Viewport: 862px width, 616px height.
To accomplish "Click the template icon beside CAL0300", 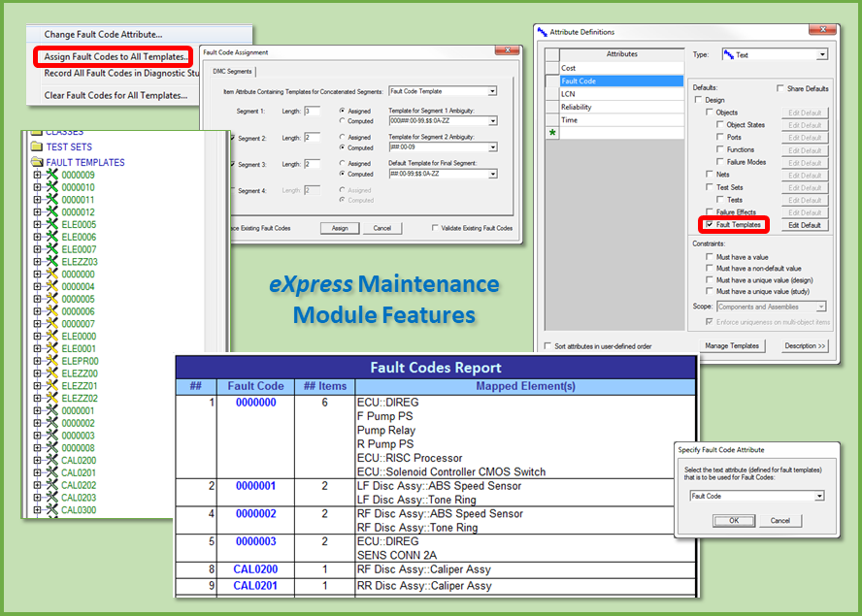I will click(52, 510).
